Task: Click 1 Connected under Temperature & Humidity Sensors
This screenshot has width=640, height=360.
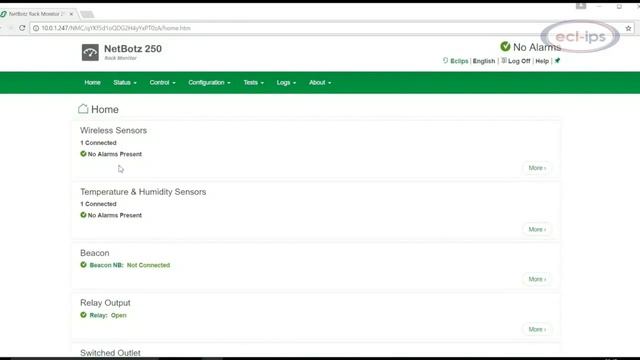Action: pos(98,204)
